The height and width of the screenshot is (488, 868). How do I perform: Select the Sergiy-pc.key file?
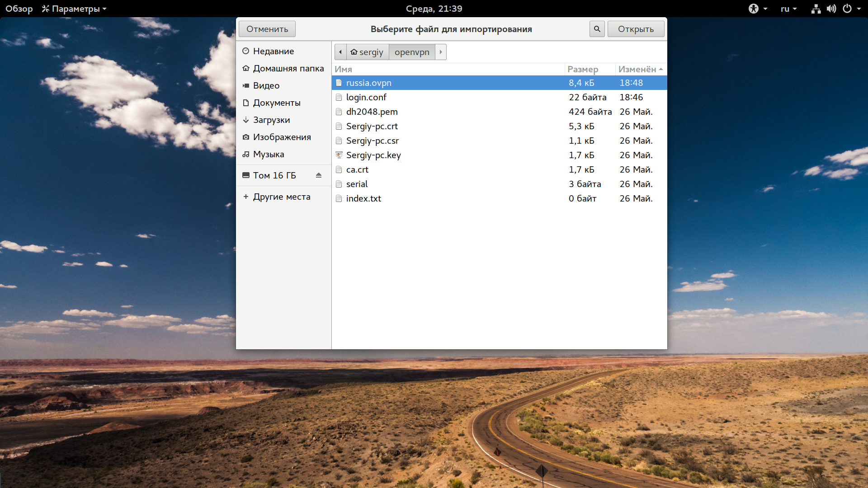tap(499, 155)
